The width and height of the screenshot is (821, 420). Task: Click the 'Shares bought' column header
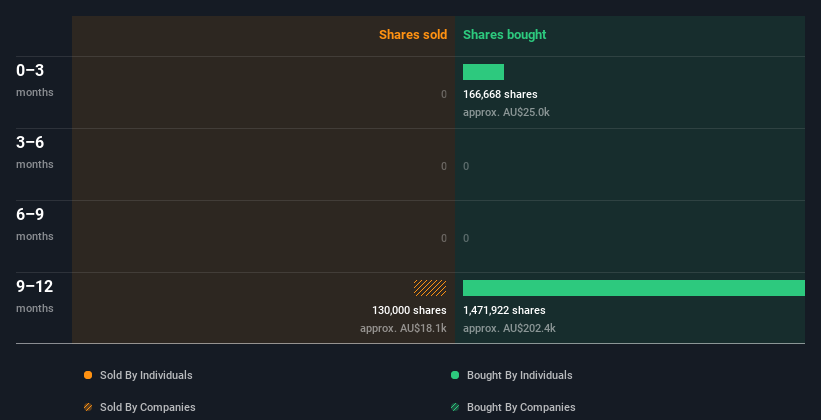pos(504,35)
